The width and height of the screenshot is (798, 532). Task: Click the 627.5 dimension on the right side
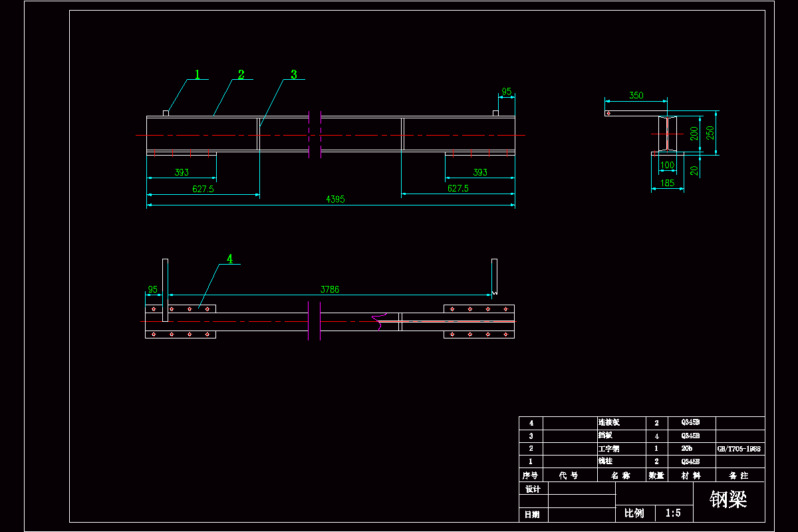[458, 188]
